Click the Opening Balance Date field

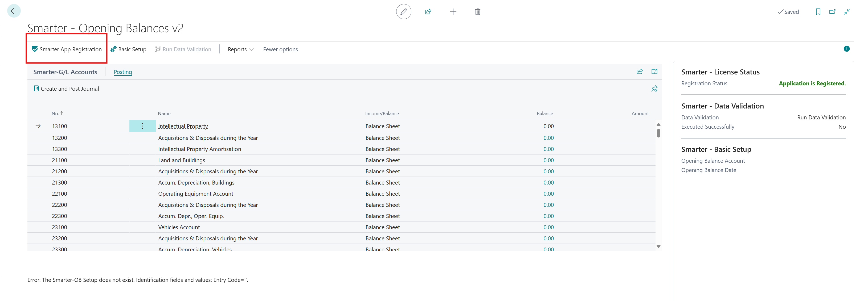763,170
